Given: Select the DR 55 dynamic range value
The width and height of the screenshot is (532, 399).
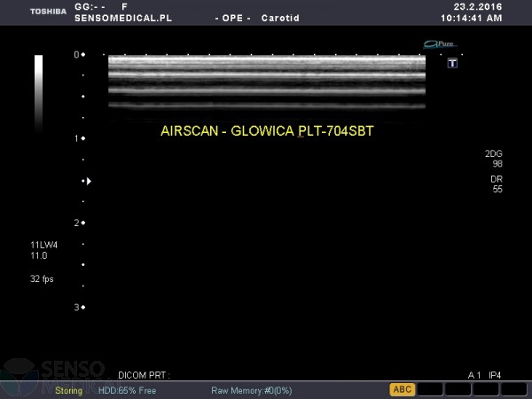Looking at the screenshot, I should (496, 184).
